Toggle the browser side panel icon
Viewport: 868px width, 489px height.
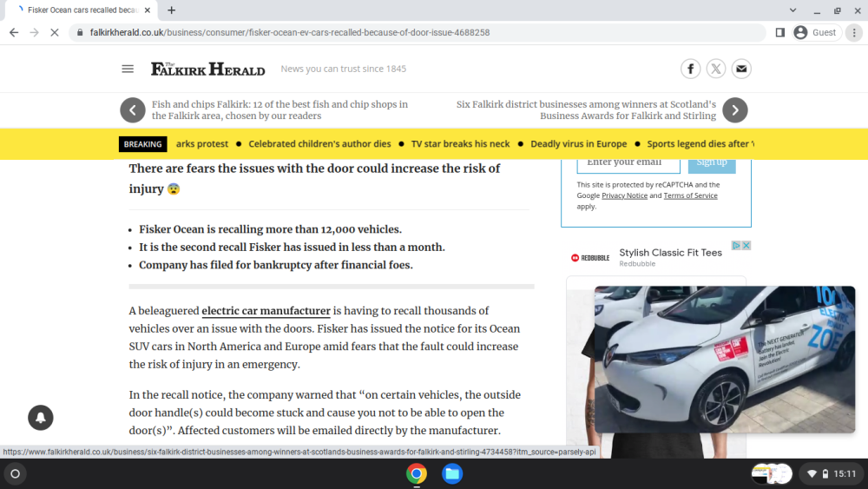780,33
